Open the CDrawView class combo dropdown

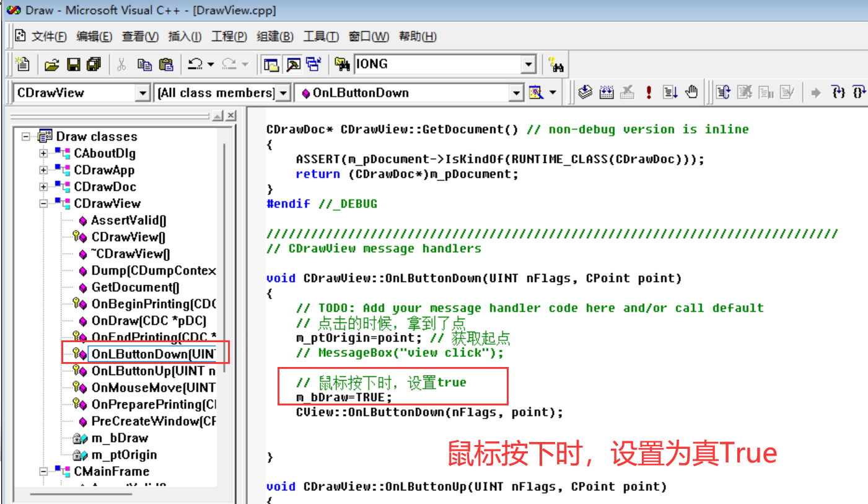tap(143, 93)
